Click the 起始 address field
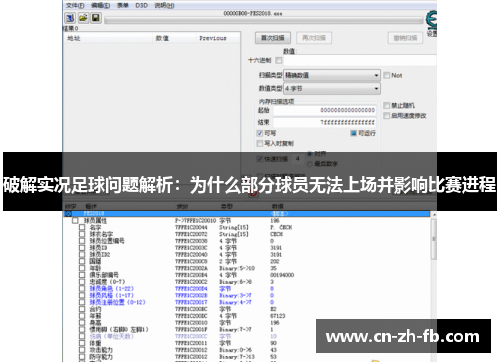 click(x=325, y=110)
